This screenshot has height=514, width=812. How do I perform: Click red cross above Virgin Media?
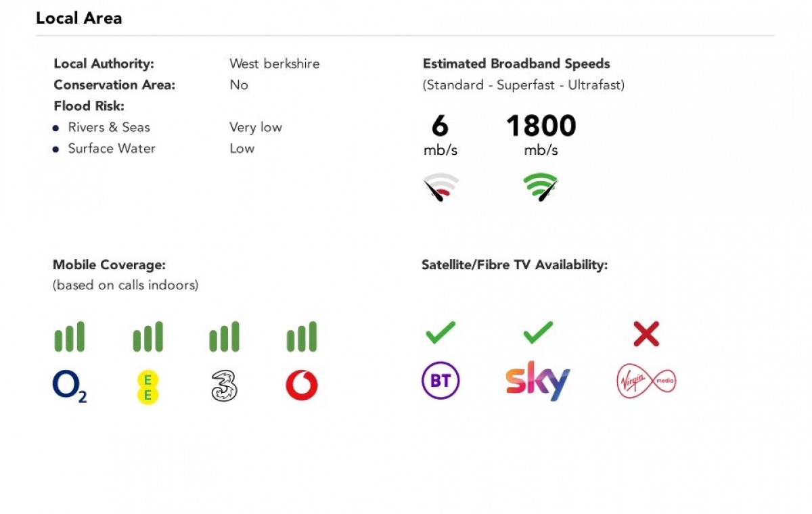(646, 333)
